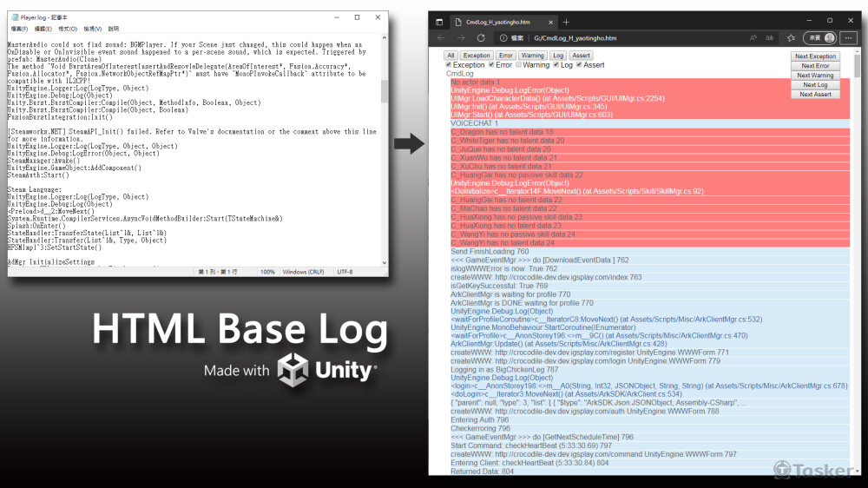Reload the CmdLog page

(481, 37)
